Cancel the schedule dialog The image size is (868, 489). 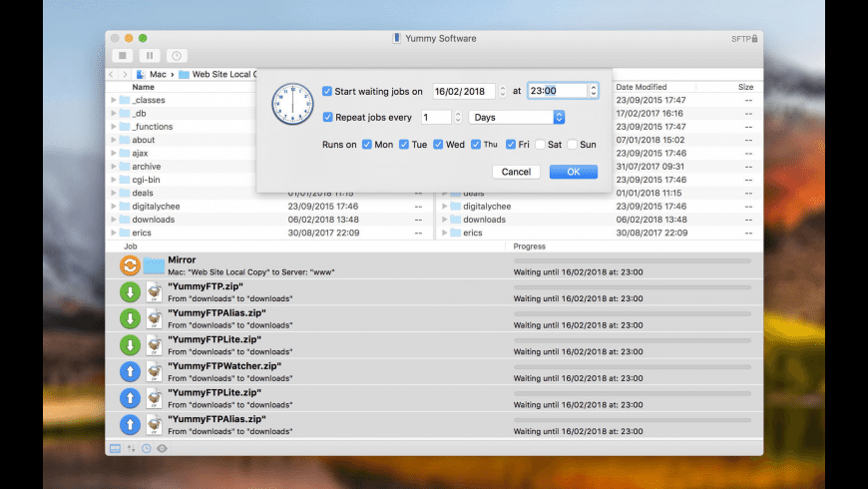(x=516, y=172)
